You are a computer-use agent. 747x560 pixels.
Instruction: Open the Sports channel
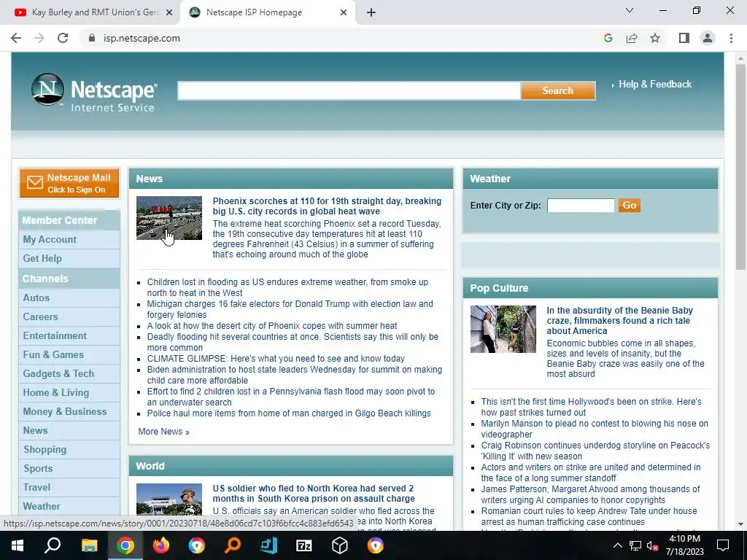click(38, 469)
